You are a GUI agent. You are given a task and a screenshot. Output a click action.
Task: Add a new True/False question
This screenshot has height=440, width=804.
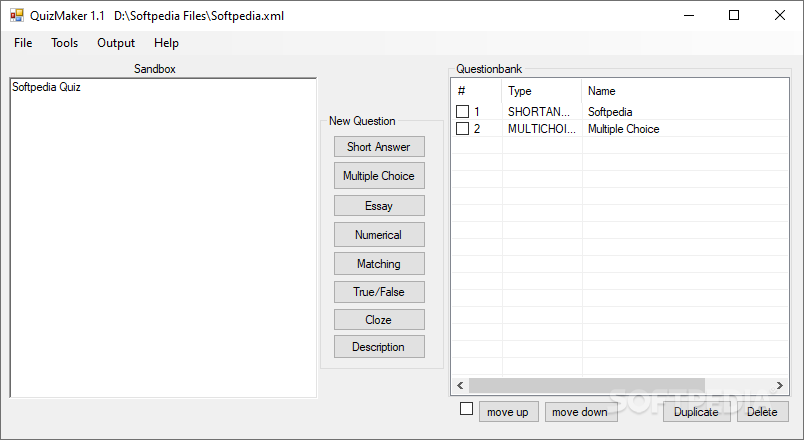click(379, 292)
